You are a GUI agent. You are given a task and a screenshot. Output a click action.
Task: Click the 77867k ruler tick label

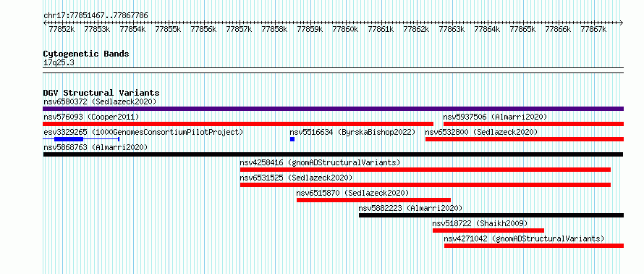tap(594, 29)
